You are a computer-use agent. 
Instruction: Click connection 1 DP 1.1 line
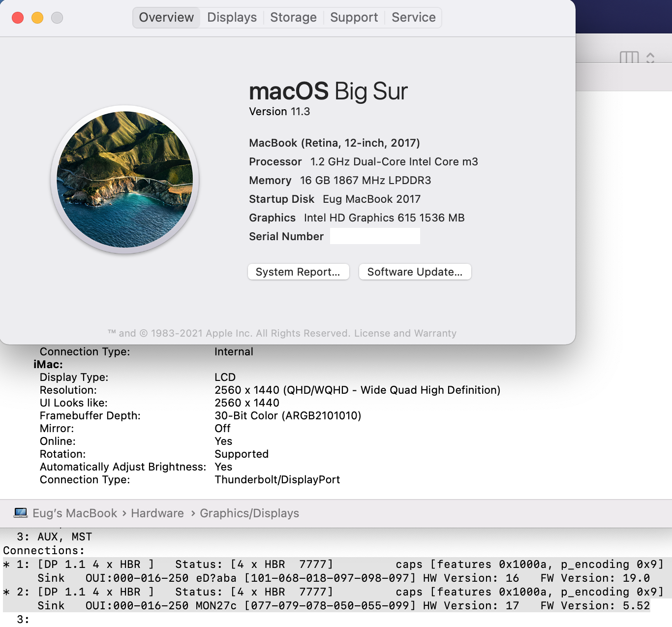tap(334, 564)
